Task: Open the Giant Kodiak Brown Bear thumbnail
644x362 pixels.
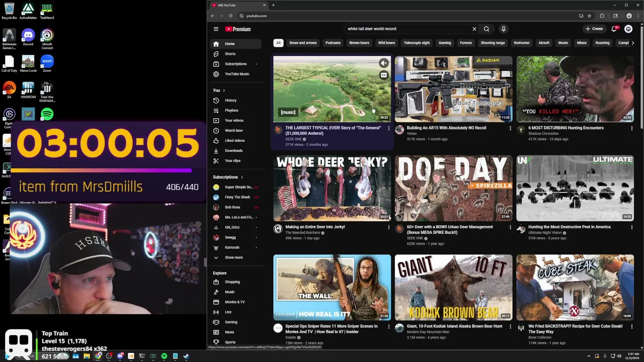Action: point(453,288)
